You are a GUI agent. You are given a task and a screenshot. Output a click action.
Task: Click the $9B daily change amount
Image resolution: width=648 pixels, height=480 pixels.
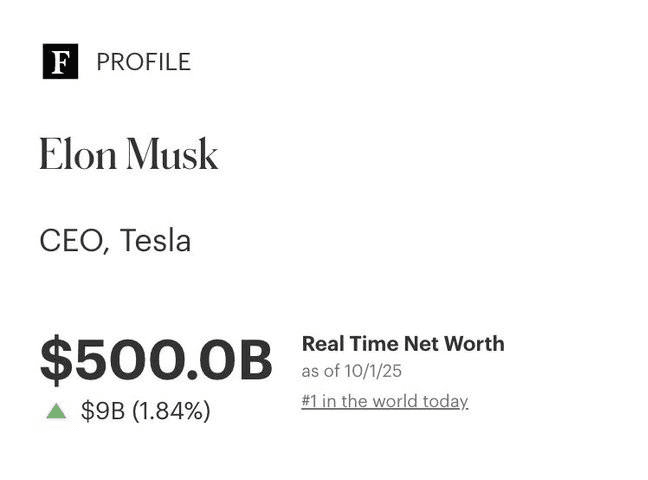pos(102,411)
